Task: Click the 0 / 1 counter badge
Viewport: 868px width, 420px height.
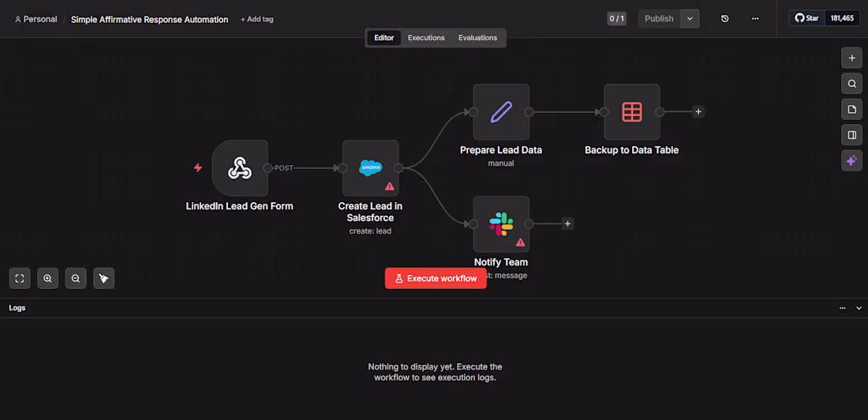Action: [617, 18]
